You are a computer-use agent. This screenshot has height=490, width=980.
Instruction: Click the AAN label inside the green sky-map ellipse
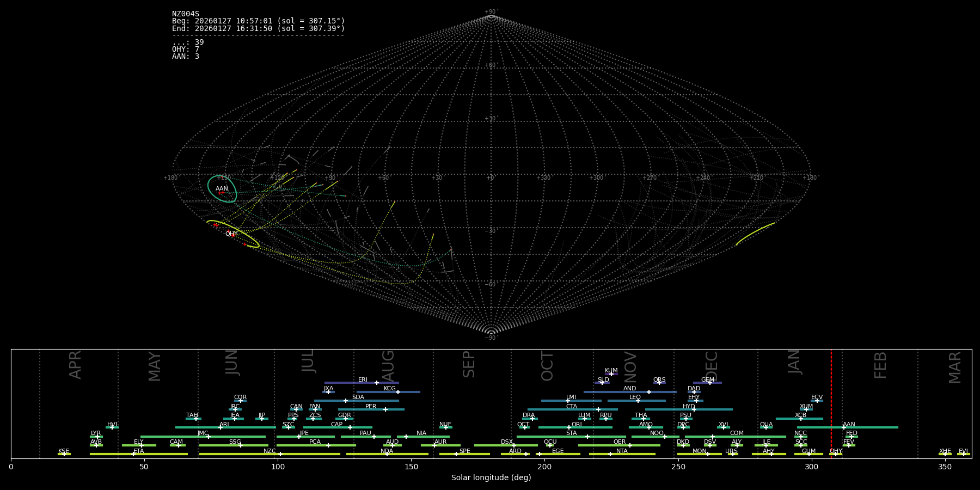point(222,189)
